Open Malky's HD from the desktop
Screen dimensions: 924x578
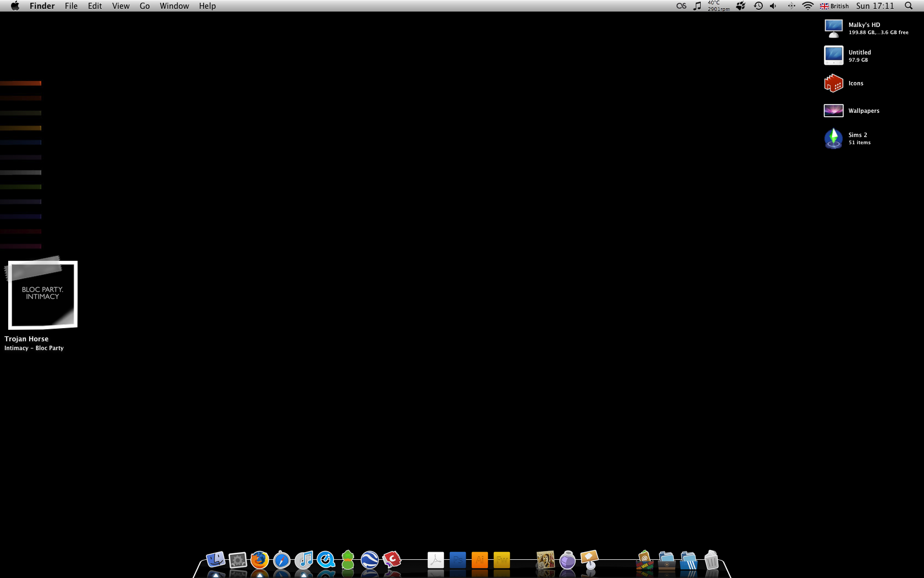point(833,28)
